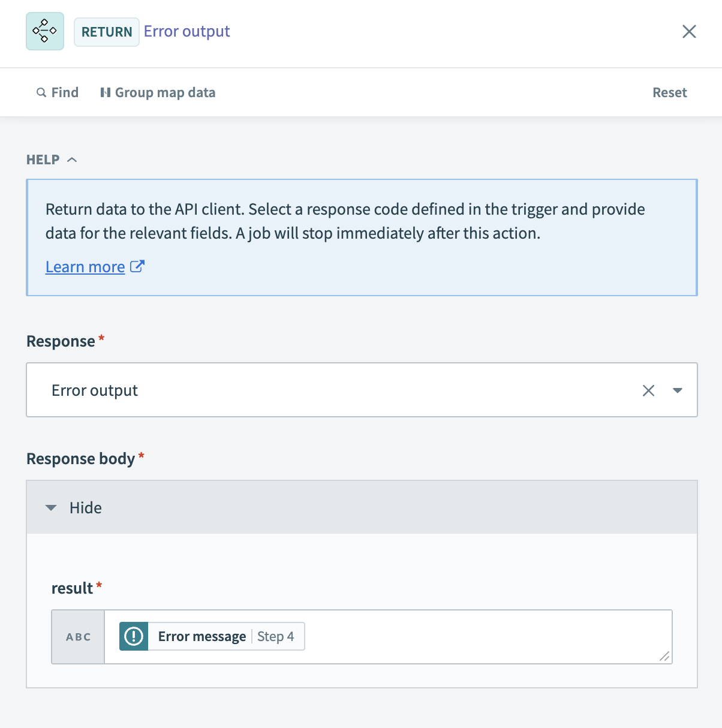Open the Learn more link
This screenshot has width=722, height=728.
tap(85, 267)
